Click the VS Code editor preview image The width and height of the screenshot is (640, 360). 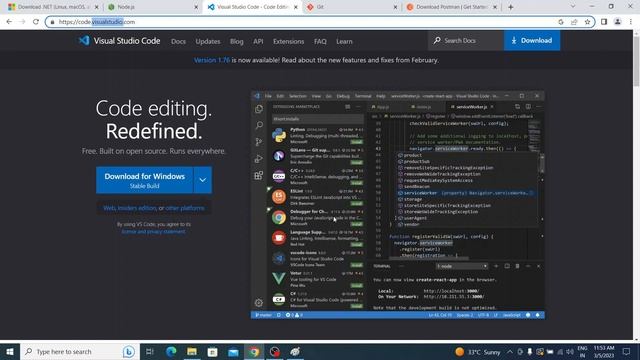coord(398,205)
